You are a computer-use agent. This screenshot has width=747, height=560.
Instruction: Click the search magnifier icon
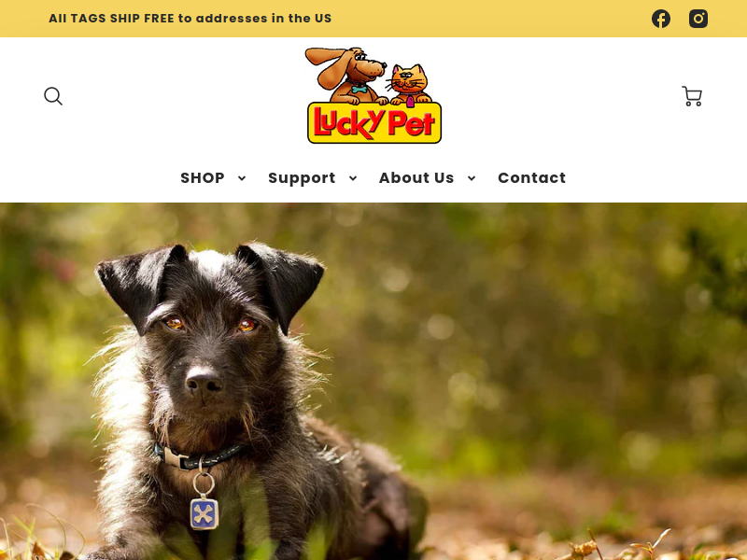pos(53,96)
